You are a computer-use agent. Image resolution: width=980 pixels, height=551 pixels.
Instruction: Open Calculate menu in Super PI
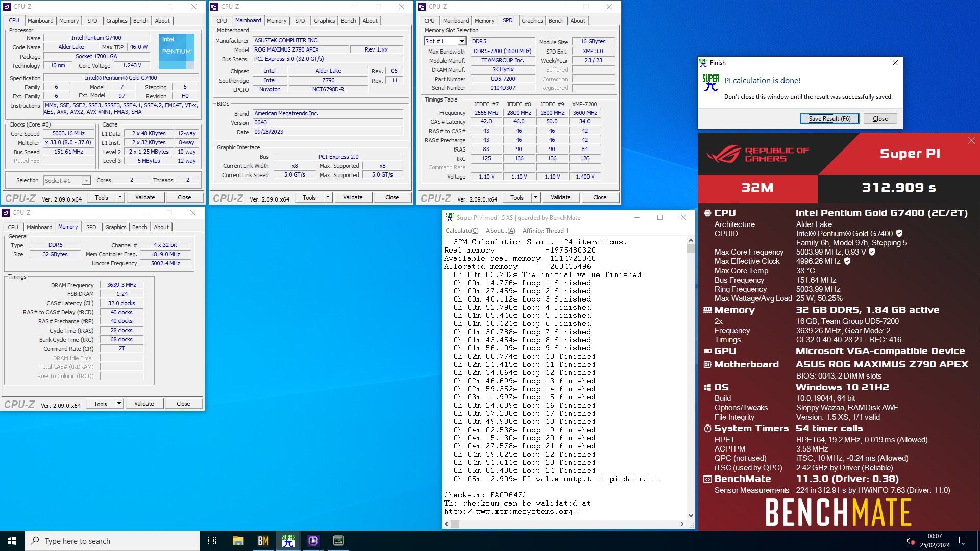point(462,231)
